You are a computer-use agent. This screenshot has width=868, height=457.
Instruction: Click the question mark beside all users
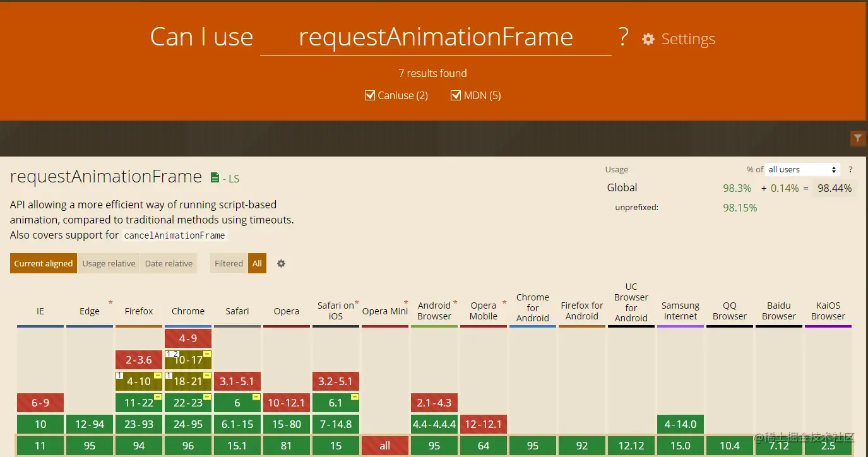click(x=850, y=169)
